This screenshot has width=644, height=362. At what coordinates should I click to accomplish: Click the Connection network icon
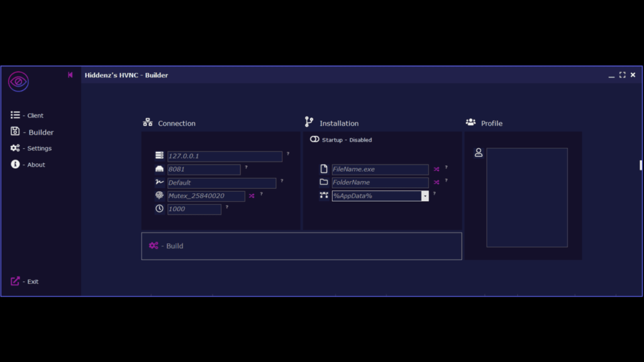(147, 123)
